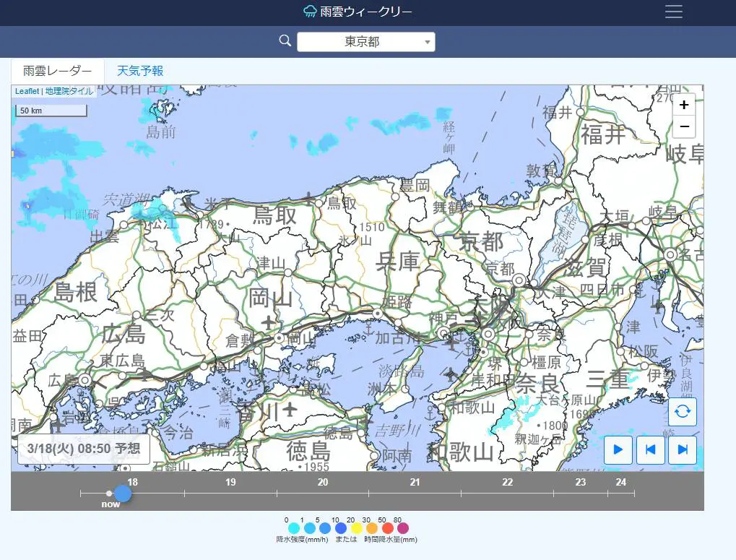This screenshot has width=736, height=560.
Task: Click the orange 30 legend swatch
Action: tap(372, 528)
